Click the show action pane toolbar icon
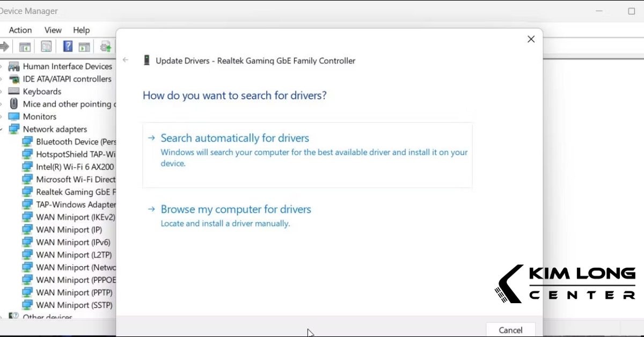The width and height of the screenshot is (644, 337). click(x=84, y=47)
